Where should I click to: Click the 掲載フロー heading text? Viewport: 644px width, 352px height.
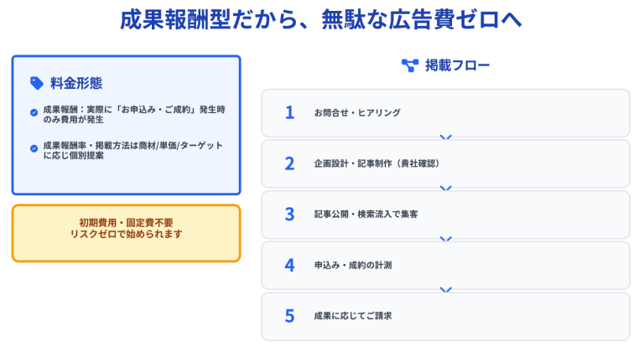coord(457,65)
